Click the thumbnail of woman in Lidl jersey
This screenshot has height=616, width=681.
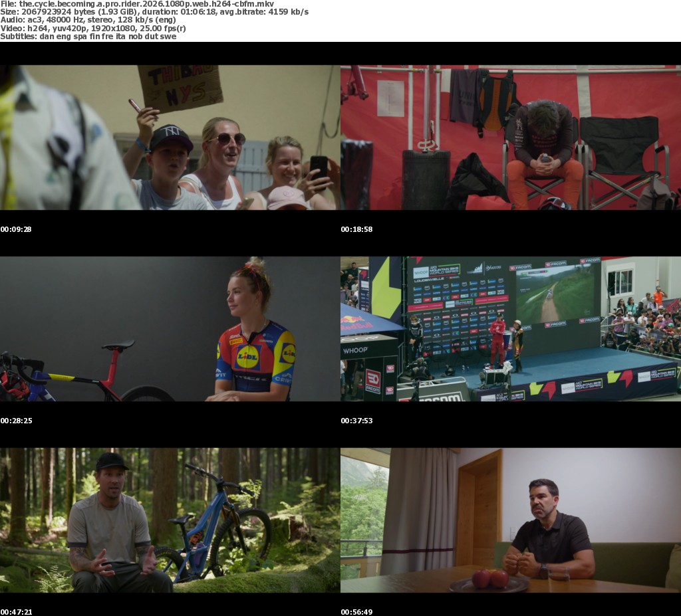click(x=170, y=329)
